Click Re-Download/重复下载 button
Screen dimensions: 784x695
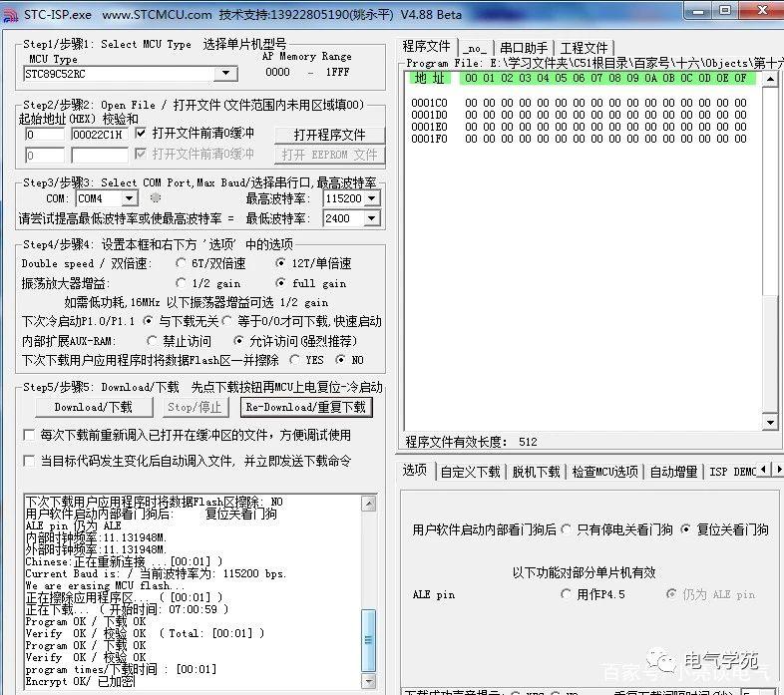pos(306,407)
